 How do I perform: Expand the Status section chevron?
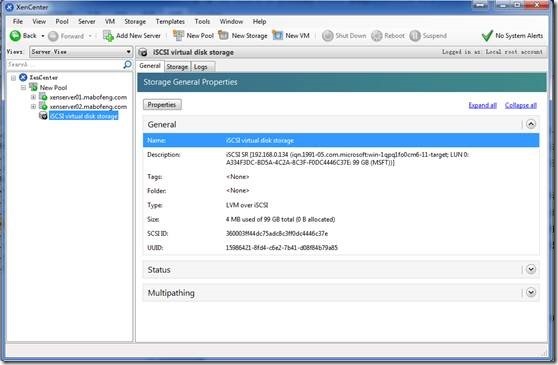tap(531, 269)
